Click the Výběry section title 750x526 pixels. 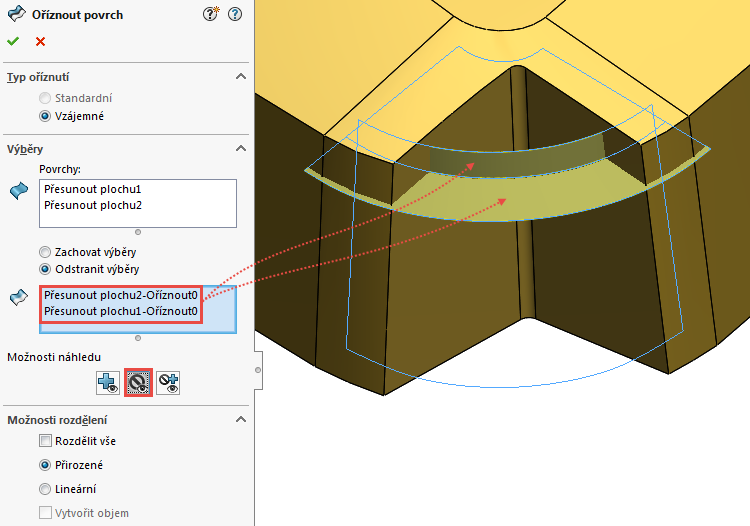click(25, 149)
